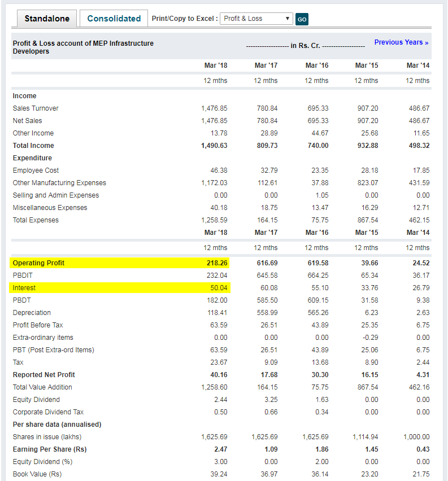This screenshot has width=448, height=481.
Task: Switch to the Standalone tab
Action: pos(47,19)
